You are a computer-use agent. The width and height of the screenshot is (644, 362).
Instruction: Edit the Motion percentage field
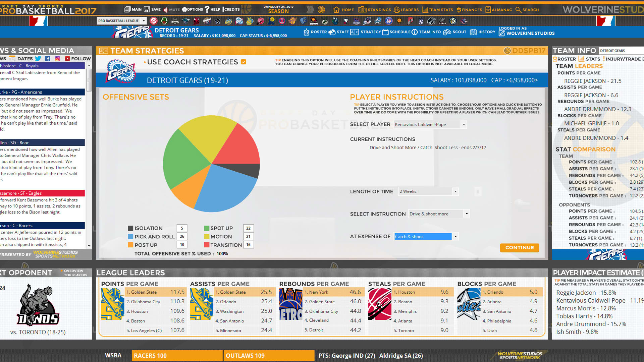tap(248, 237)
